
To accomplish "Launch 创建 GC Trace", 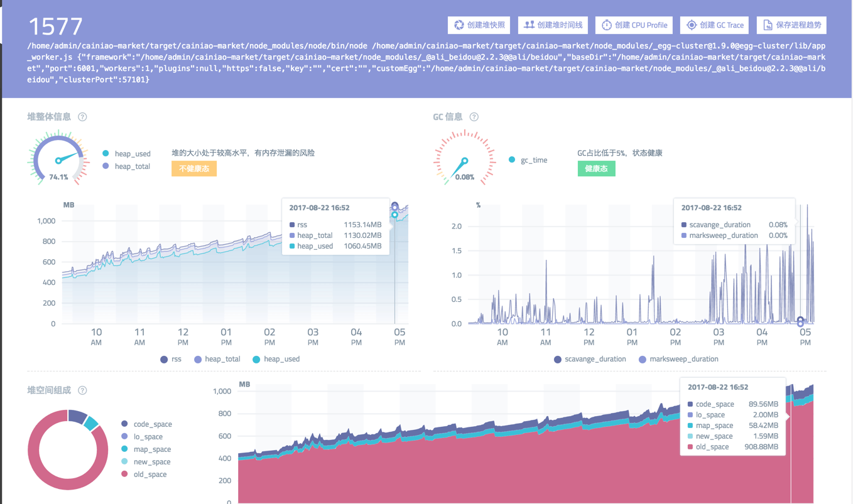I will point(715,25).
